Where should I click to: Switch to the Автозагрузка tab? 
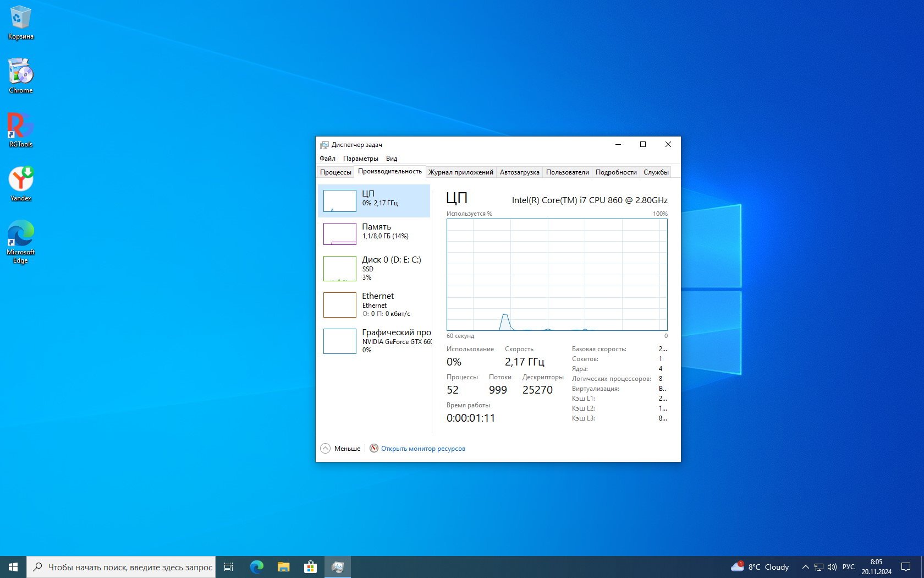(519, 172)
